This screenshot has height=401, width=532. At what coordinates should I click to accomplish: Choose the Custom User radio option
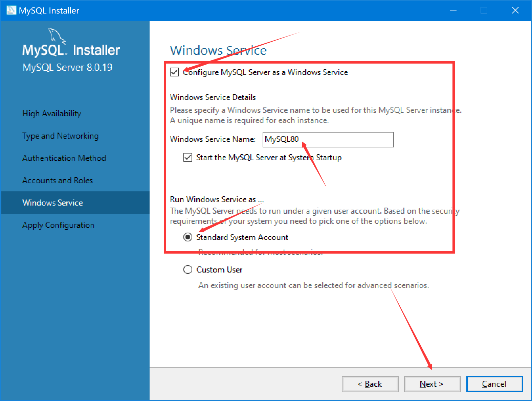[188, 269]
